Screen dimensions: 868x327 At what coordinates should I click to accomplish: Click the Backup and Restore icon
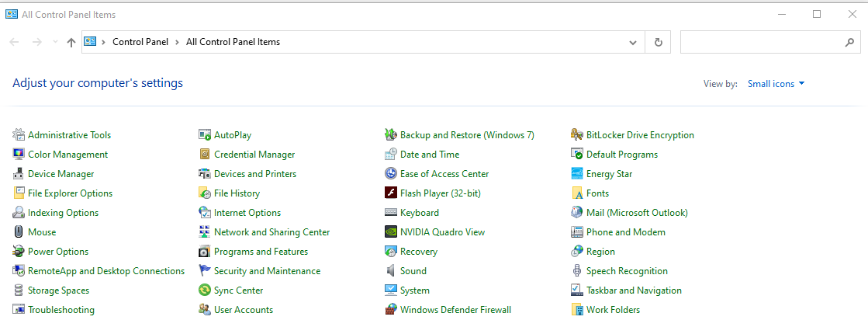[x=391, y=134]
